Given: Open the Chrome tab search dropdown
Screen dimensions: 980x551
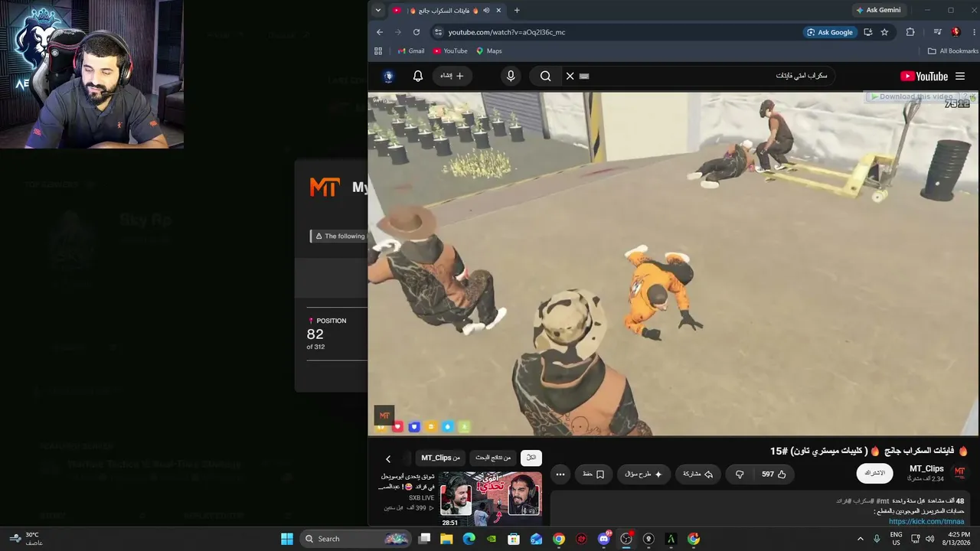Looking at the screenshot, I should [377, 10].
